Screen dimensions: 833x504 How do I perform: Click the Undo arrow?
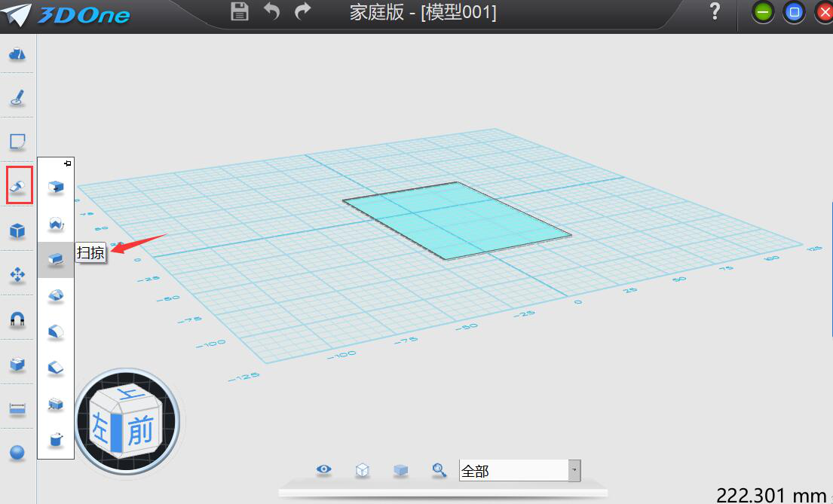click(x=271, y=12)
